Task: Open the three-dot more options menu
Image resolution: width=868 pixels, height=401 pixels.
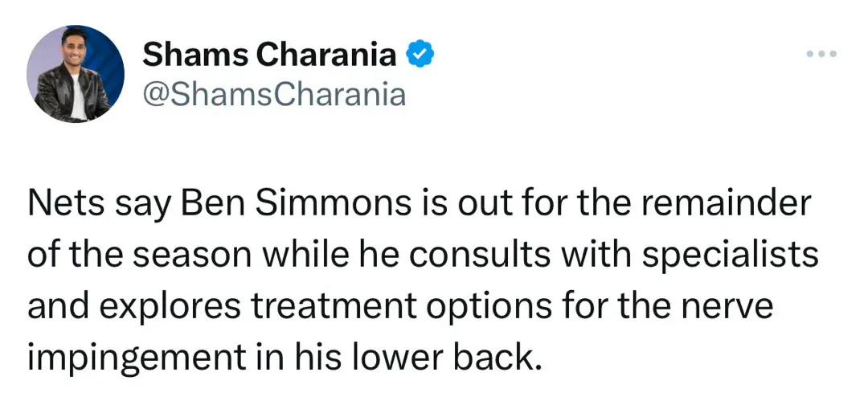Action: (821, 55)
